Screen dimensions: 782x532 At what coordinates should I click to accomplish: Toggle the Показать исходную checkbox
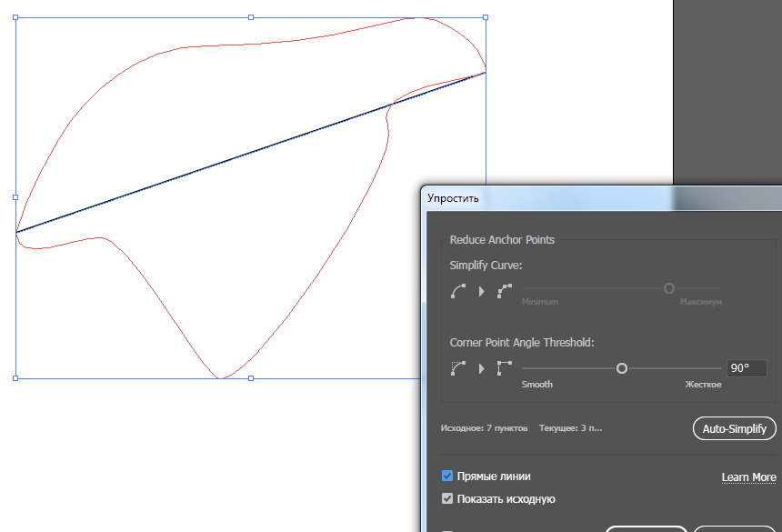[447, 498]
